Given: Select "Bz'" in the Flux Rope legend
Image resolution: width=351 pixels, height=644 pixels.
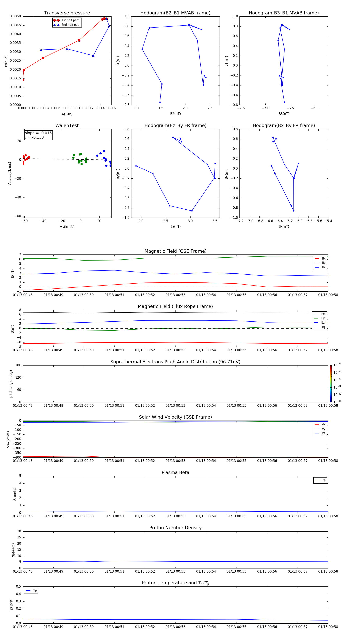Looking at the screenshot, I should point(320,323).
